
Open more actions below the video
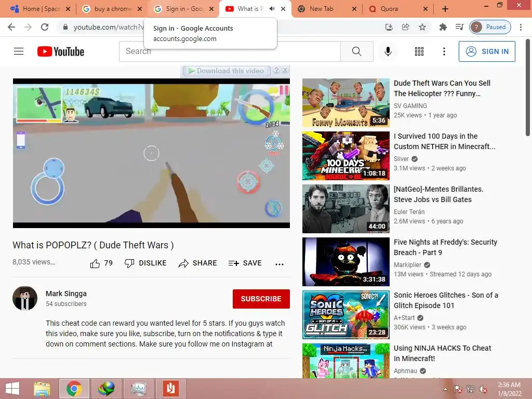[280, 264]
